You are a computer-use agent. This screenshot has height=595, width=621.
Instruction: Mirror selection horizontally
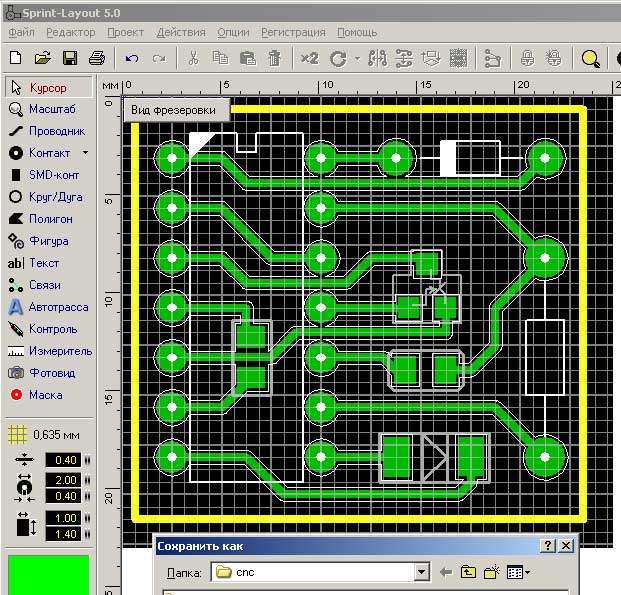pos(377,58)
